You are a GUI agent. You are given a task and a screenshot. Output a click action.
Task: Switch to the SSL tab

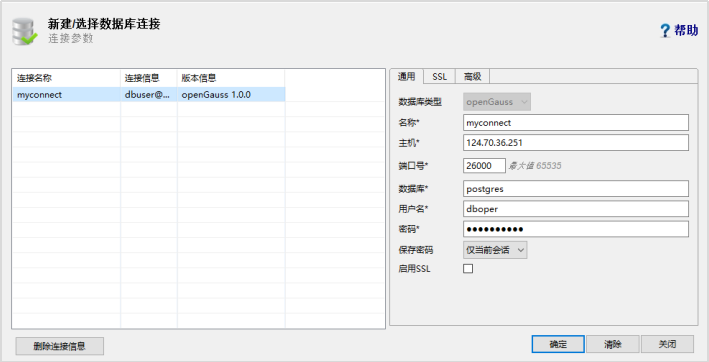[x=440, y=76]
